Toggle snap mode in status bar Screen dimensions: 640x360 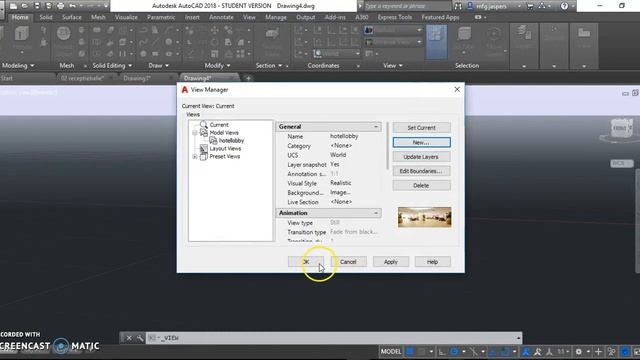point(422,351)
